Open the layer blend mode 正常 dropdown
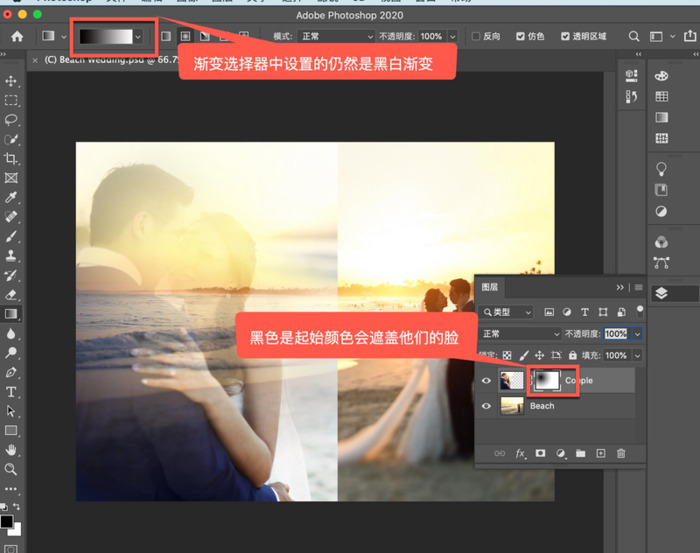This screenshot has height=553, width=700. click(520, 334)
